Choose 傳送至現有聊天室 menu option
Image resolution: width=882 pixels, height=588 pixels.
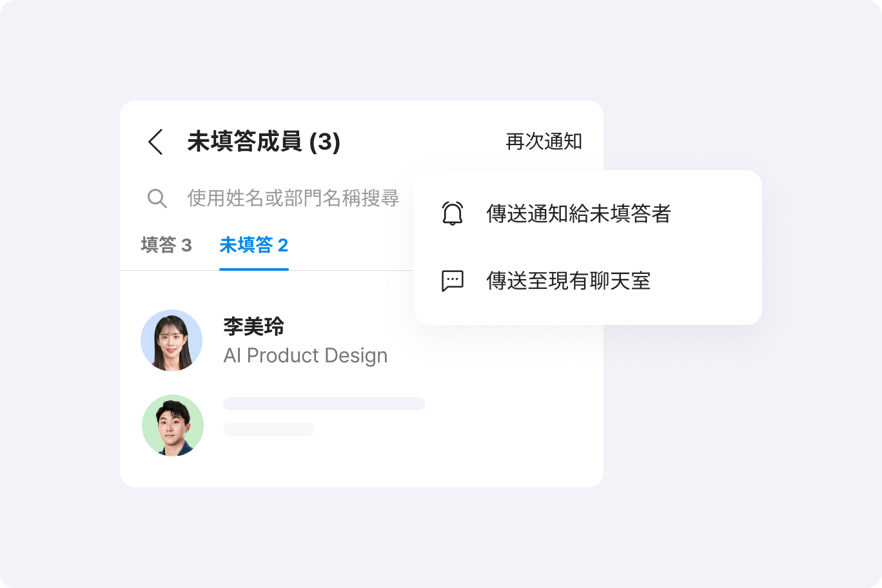pyautogui.click(x=568, y=281)
